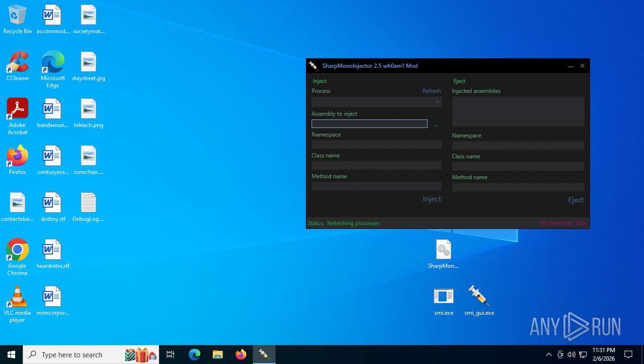This screenshot has width=644, height=364.
Task: Open File Explorer from taskbar
Action: (218, 355)
